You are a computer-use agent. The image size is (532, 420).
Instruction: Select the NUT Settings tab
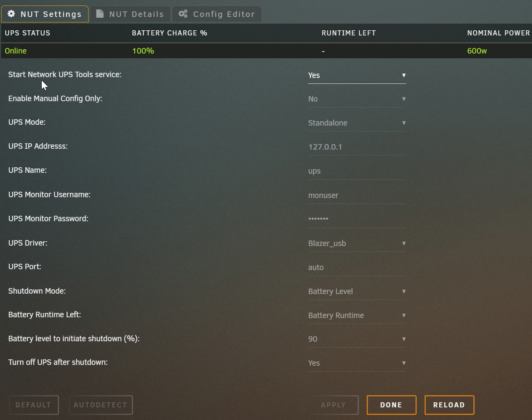[x=45, y=14]
